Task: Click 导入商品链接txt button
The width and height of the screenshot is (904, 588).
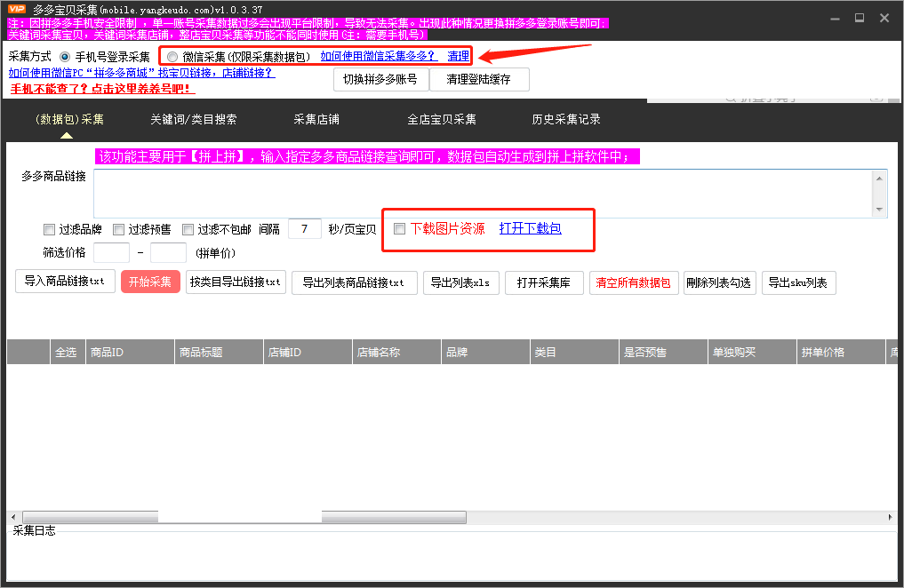Action: [65, 282]
